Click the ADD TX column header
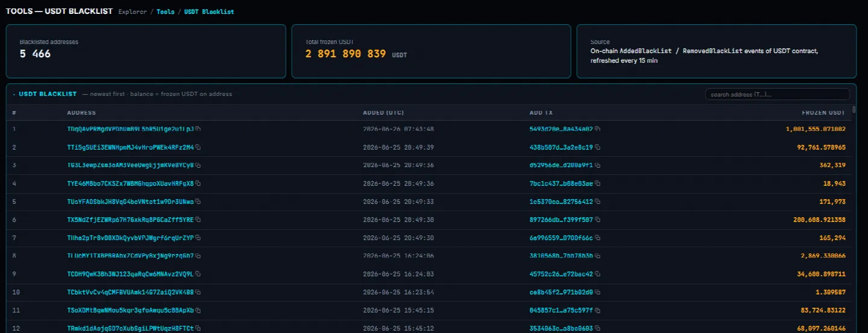Image resolution: width=868 pixels, height=333 pixels. (x=541, y=113)
